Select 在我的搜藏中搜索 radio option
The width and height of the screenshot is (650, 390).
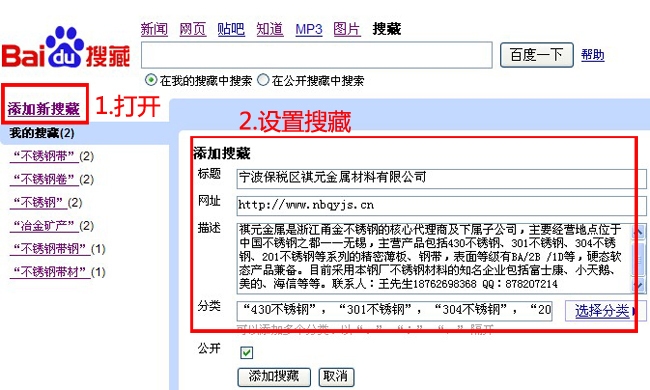tap(151, 80)
